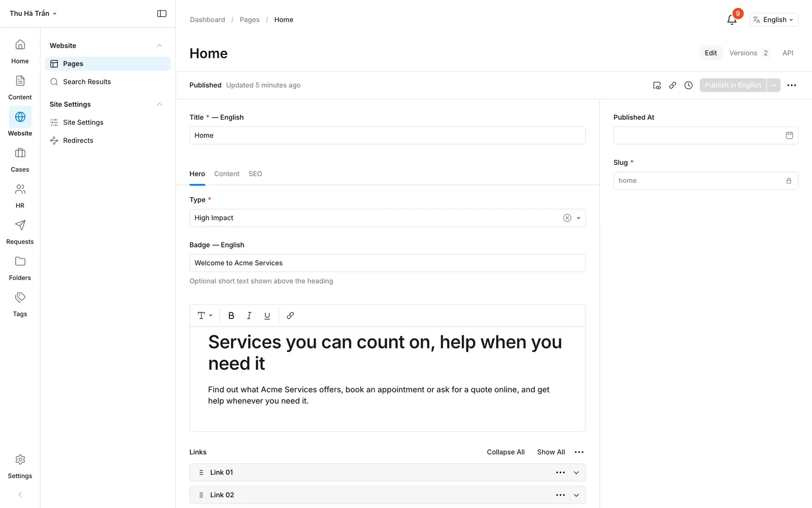Toggle Underline formatting in editor
The image size is (812, 508).
tap(267, 315)
